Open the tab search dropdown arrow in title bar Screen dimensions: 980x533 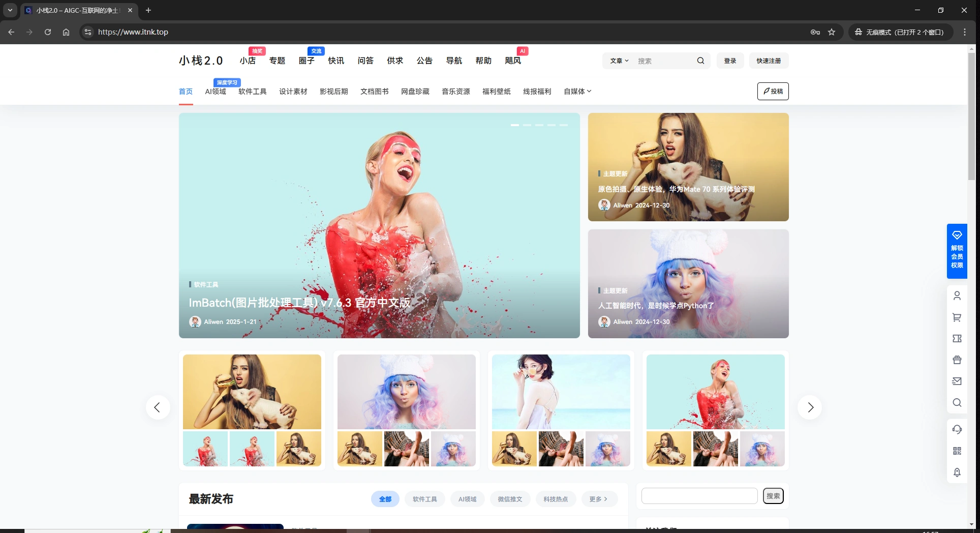click(x=10, y=10)
